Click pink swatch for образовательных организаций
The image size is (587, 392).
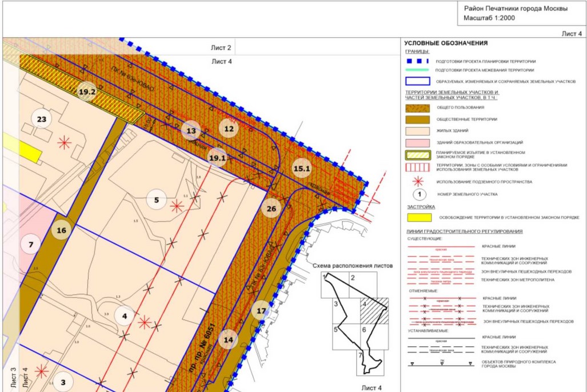pyautogui.click(x=417, y=143)
